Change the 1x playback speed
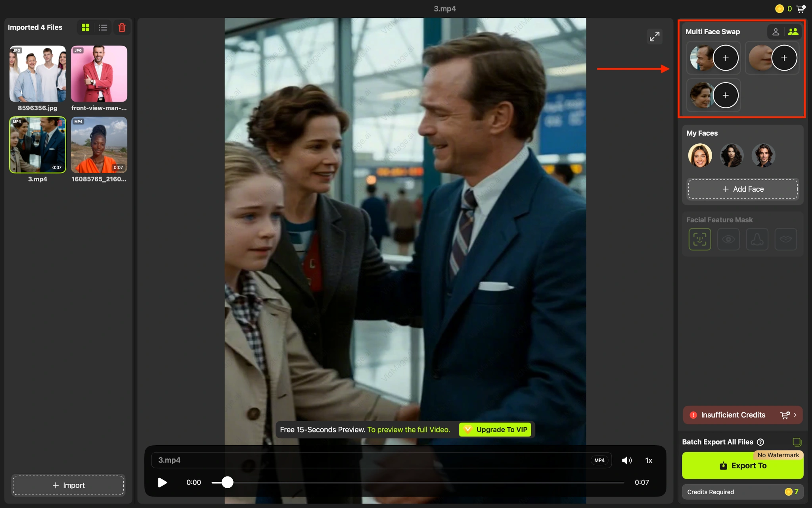This screenshot has width=812, height=508. pos(649,460)
